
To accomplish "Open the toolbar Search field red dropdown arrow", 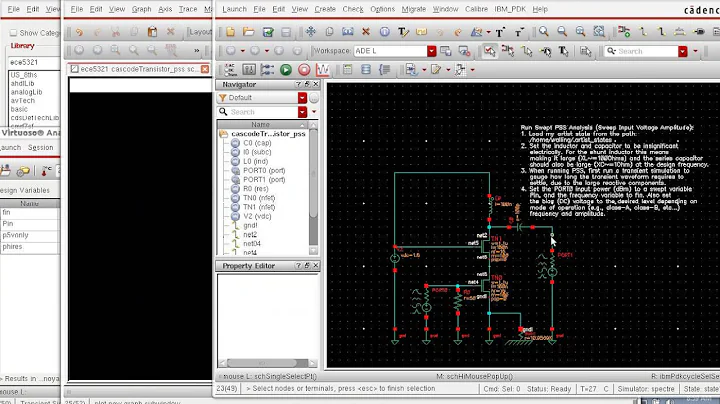I will pyautogui.click(x=683, y=51).
